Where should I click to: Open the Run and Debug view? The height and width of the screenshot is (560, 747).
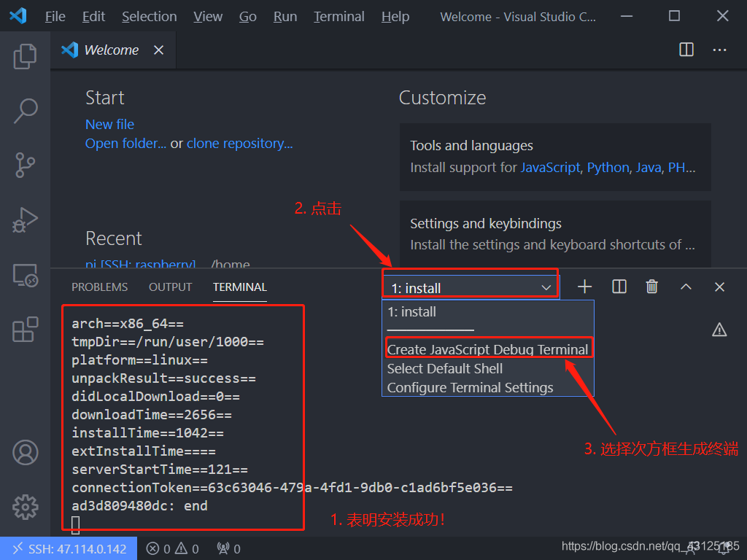tap(25, 220)
